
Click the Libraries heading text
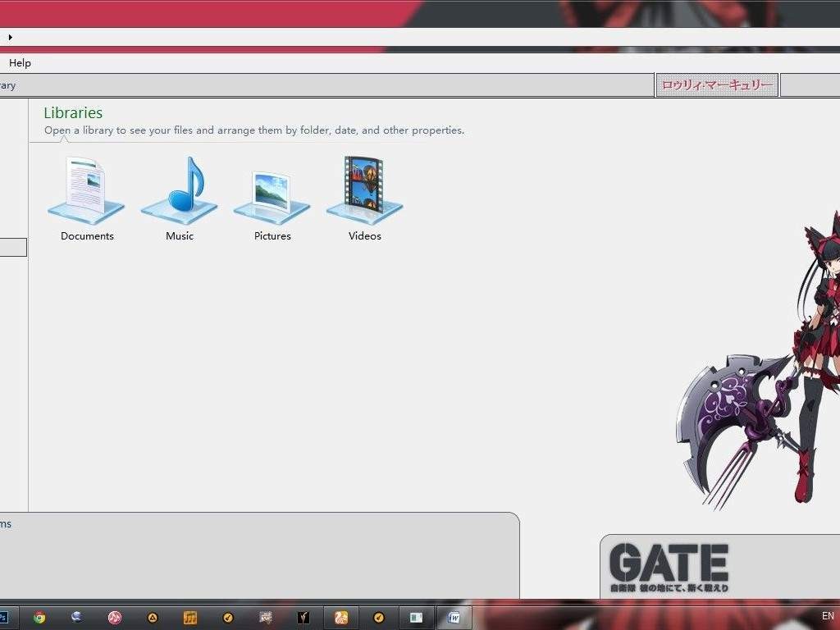point(73,113)
